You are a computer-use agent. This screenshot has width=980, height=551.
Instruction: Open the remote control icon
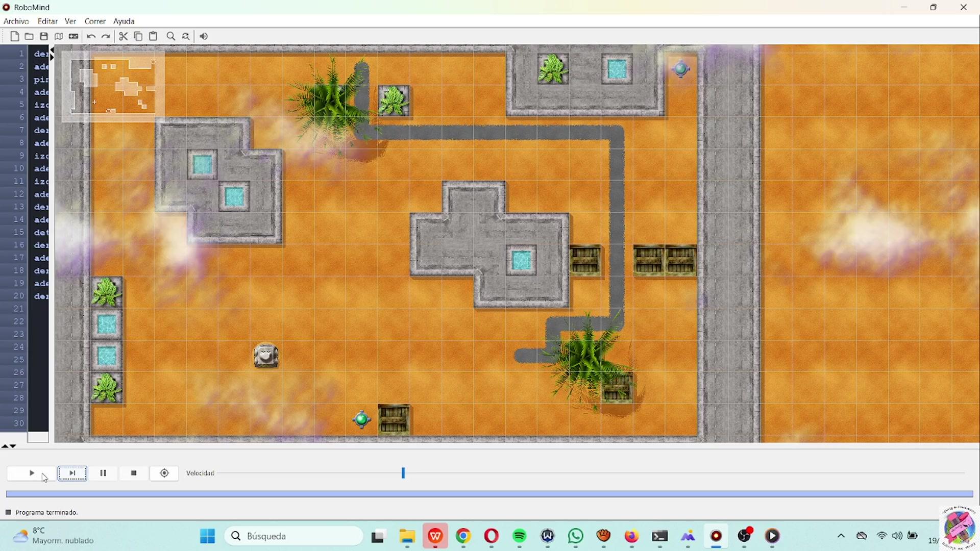coord(73,36)
